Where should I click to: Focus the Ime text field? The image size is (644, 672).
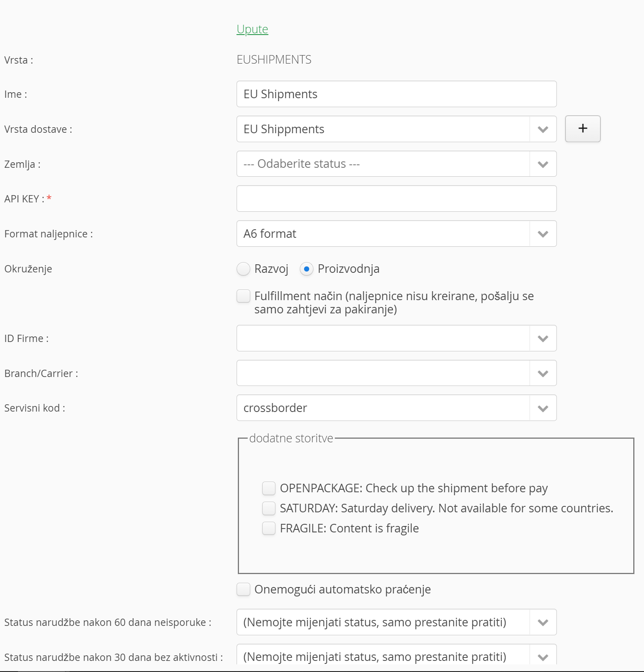click(x=396, y=94)
